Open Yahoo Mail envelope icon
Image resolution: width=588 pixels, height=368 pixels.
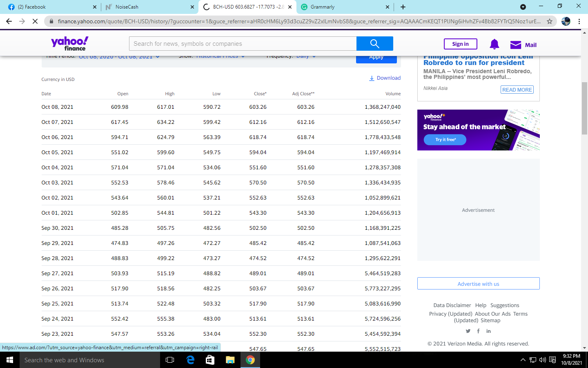[516, 45]
